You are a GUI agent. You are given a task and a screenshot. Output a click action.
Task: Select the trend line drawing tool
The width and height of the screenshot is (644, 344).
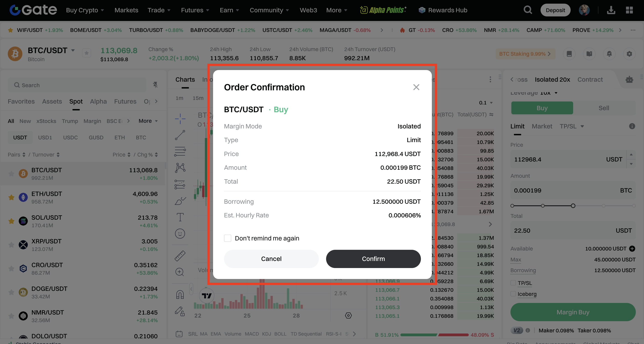coord(180,135)
